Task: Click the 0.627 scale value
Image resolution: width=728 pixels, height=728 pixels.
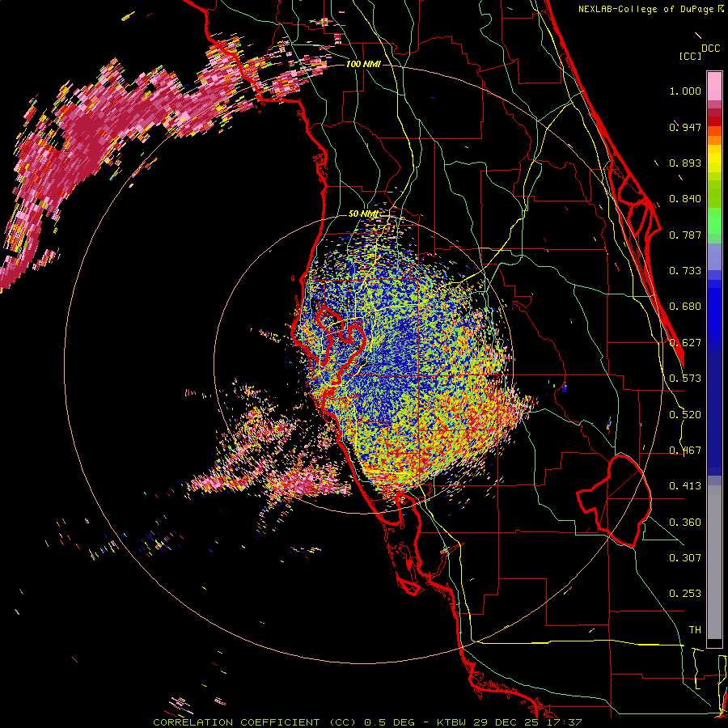Action: pos(685,343)
